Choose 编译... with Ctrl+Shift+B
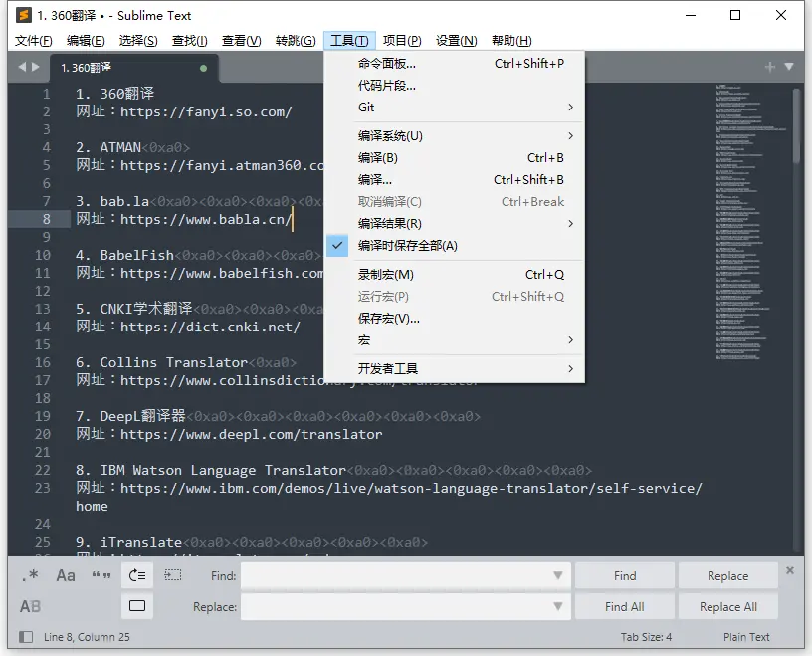Viewport: 812px width, 656px height. [x=454, y=180]
